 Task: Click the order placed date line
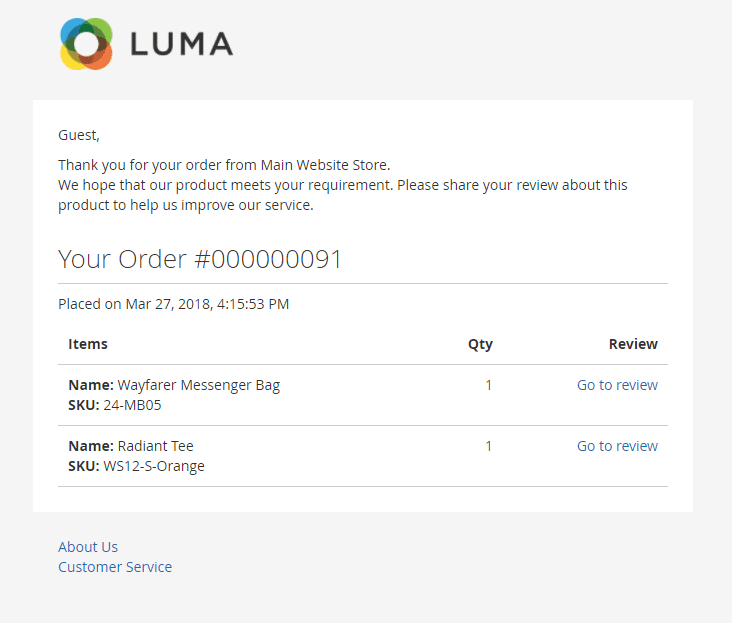coord(173,304)
